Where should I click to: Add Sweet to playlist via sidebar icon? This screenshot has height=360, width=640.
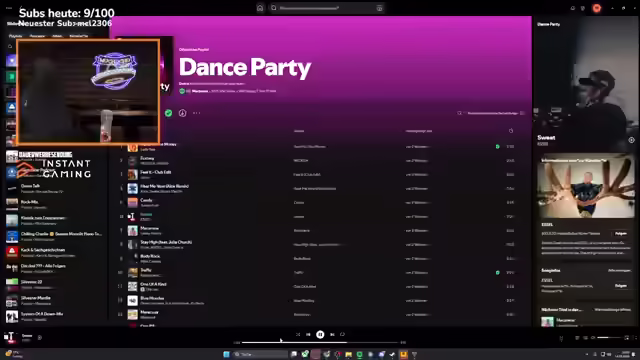631,140
